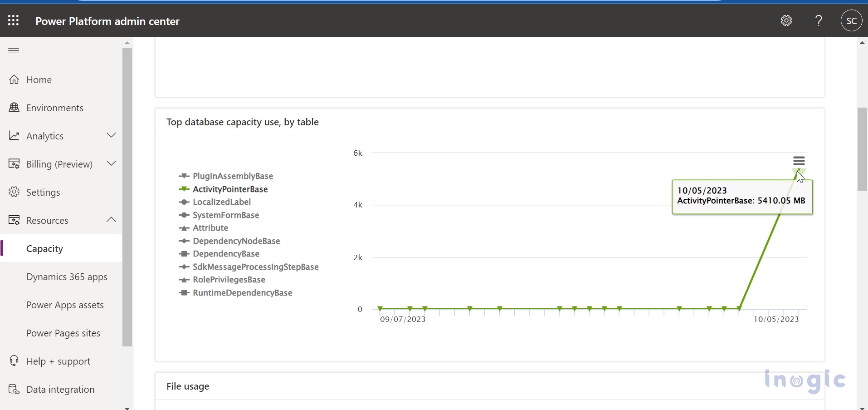Click 'Top database capacity use, by table' heading

coord(243,122)
